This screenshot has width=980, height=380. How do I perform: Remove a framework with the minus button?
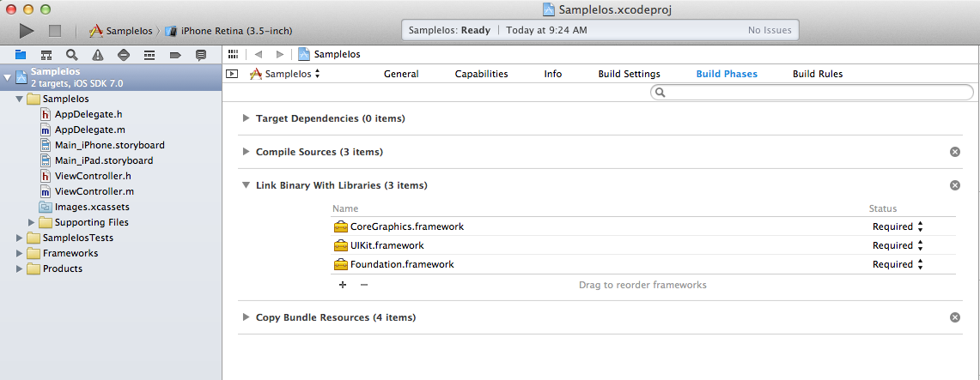pyautogui.click(x=364, y=285)
